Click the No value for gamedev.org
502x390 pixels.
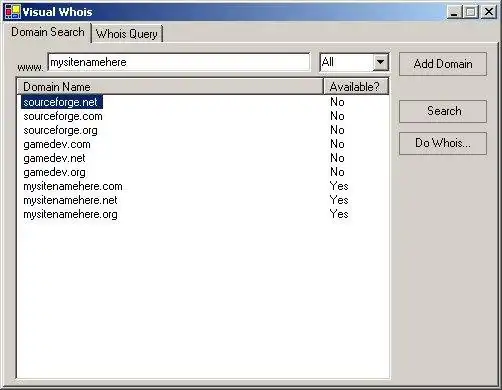[337, 172]
